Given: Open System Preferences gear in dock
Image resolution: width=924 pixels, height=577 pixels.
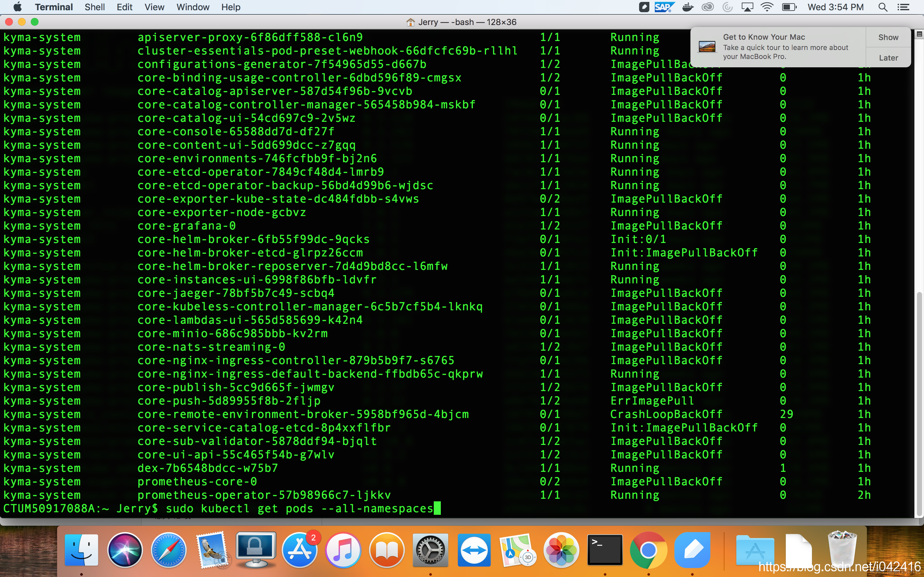Looking at the screenshot, I should click(430, 550).
